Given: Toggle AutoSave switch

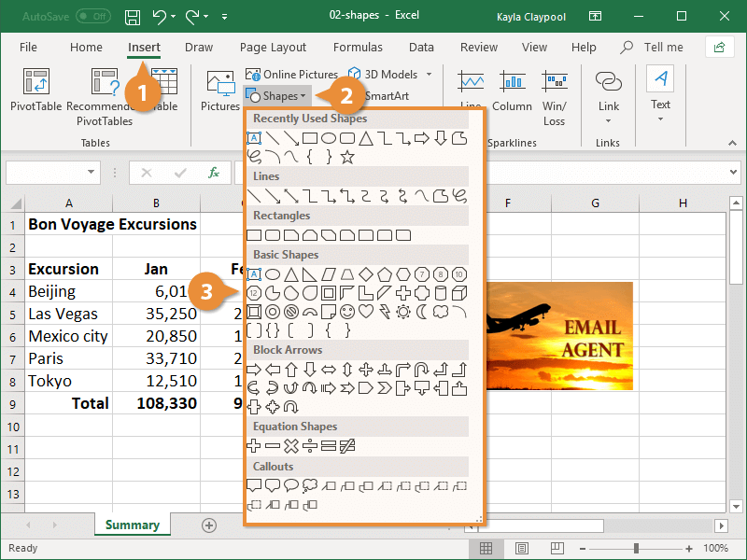Looking at the screenshot, I should (x=92, y=17).
